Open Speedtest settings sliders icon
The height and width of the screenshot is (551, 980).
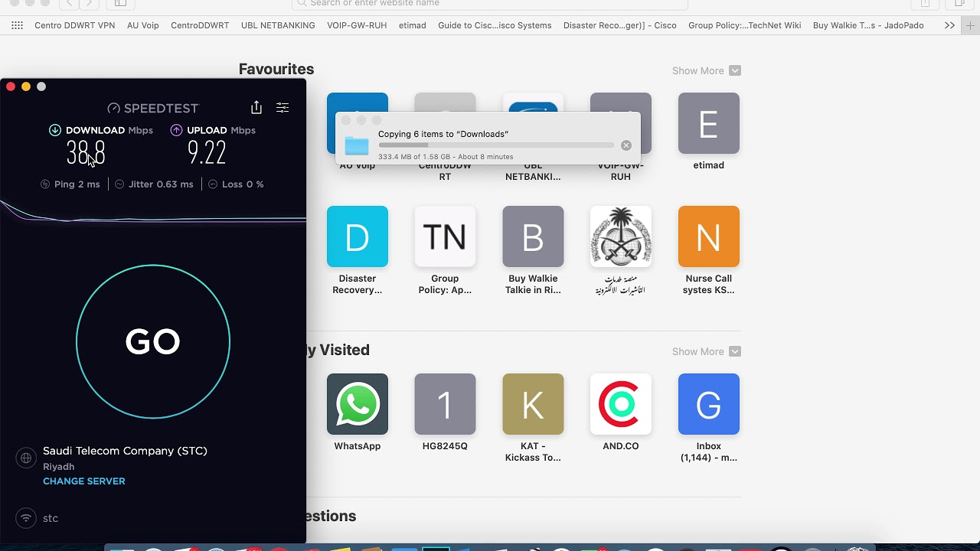(x=283, y=108)
